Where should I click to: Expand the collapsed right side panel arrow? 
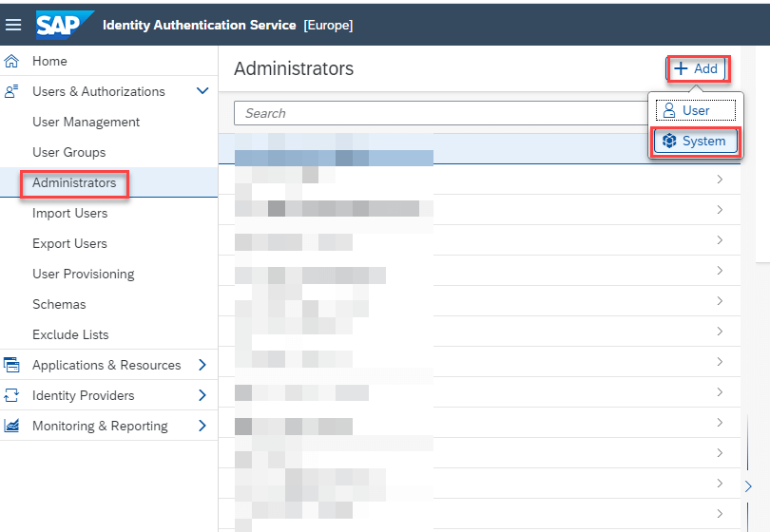click(x=748, y=486)
